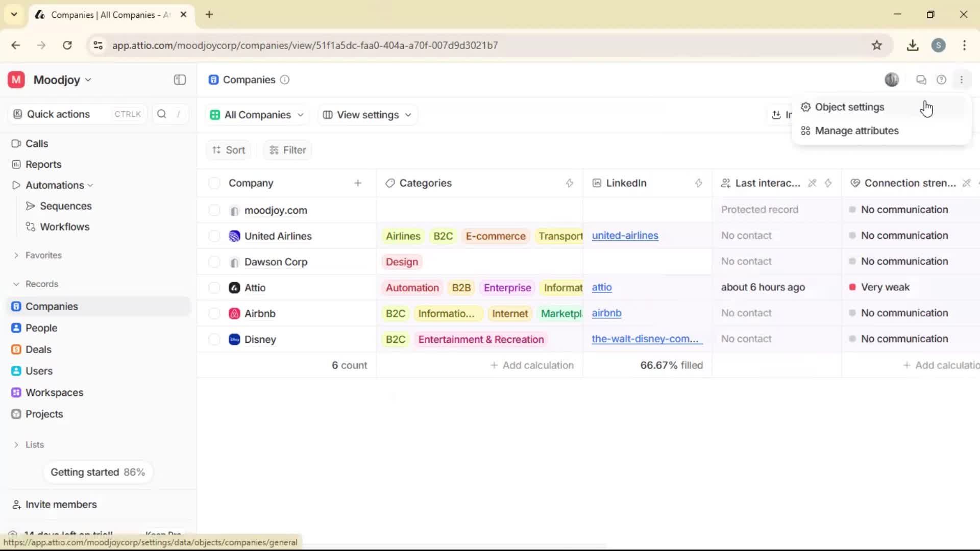Viewport: 980px width, 551px height.
Task: Open the Moodjoy workspace dropdown
Action: [62, 80]
